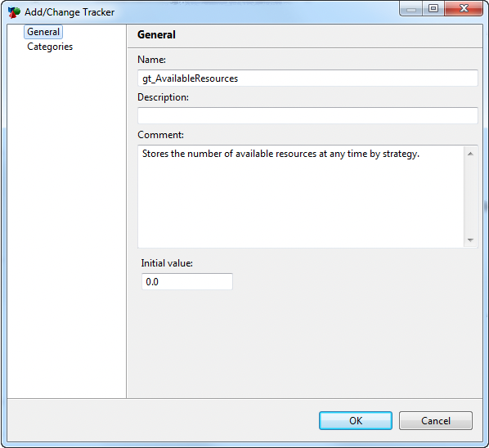Click the Comment scrollbar up arrow

[470, 154]
